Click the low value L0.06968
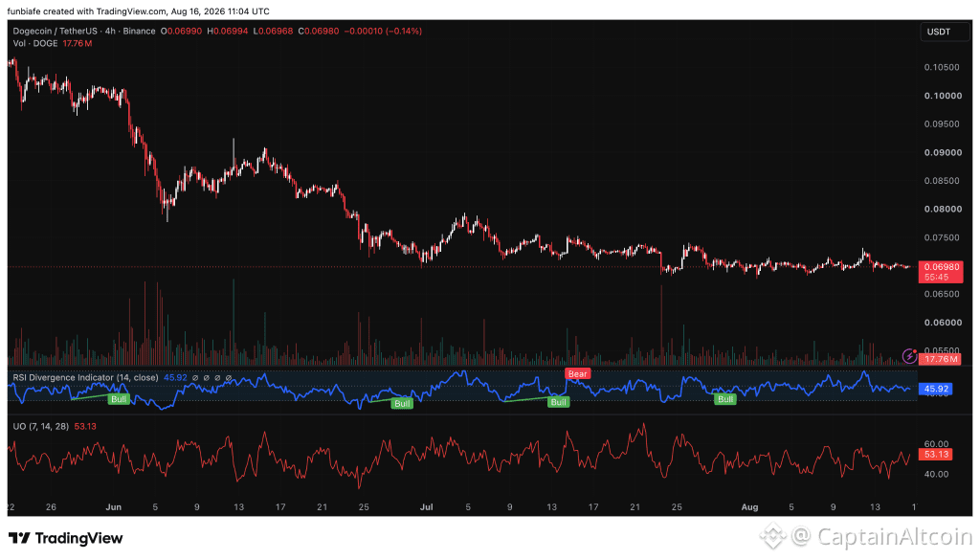 pyautogui.click(x=273, y=32)
